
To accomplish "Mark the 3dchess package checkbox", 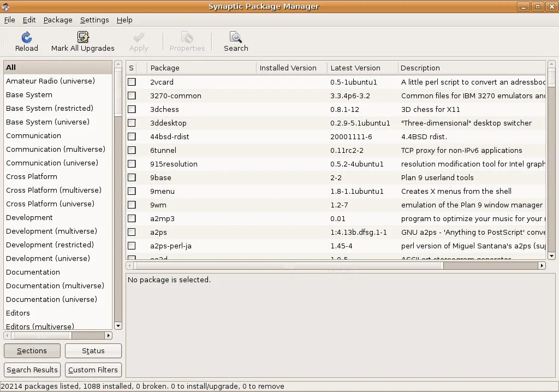I will coord(132,109).
